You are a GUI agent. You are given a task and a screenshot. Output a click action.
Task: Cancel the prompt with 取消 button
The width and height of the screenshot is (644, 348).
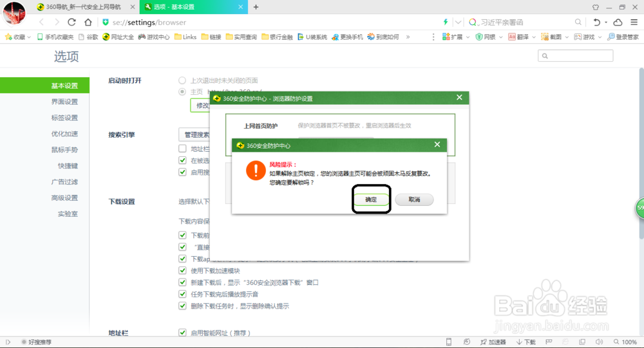tap(414, 199)
